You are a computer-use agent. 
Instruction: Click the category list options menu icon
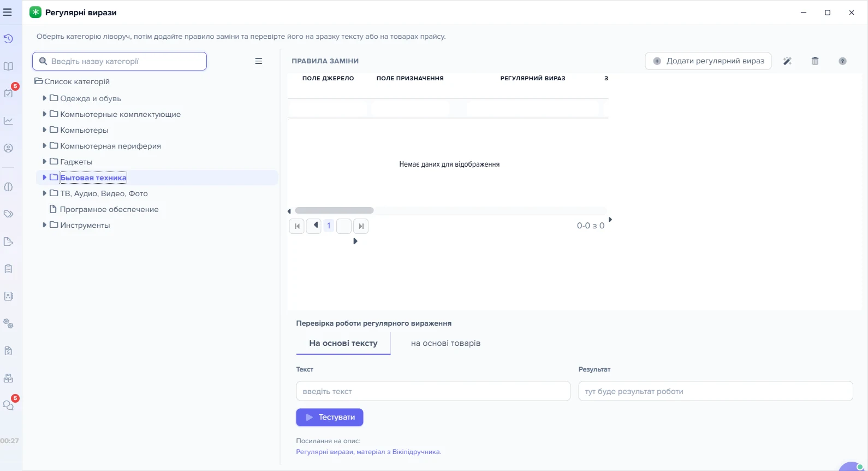click(x=259, y=61)
